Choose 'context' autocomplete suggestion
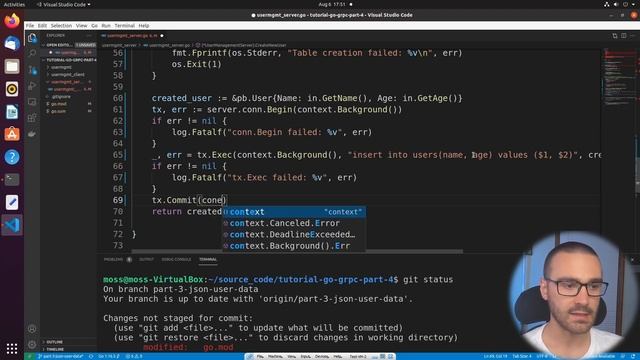The image size is (640, 360). [x=294, y=212]
